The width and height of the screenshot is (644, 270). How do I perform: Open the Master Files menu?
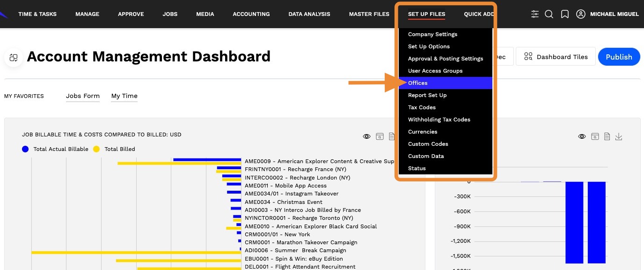pos(369,14)
